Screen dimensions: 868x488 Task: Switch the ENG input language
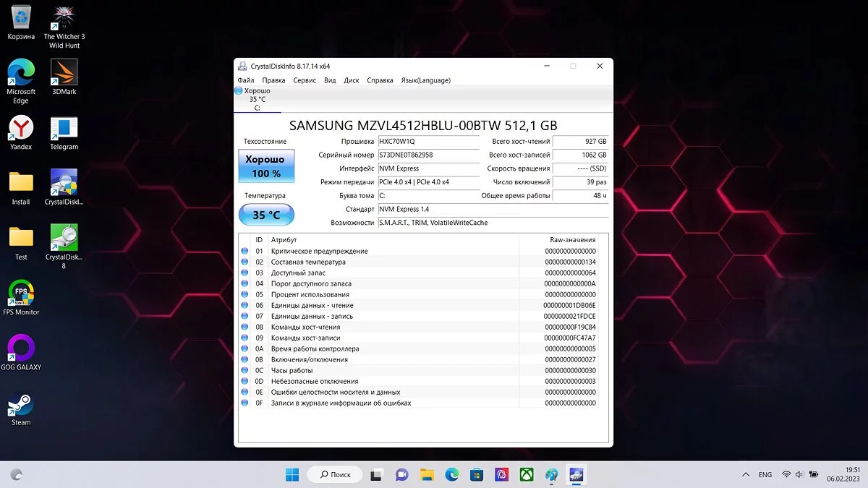tap(765, 474)
